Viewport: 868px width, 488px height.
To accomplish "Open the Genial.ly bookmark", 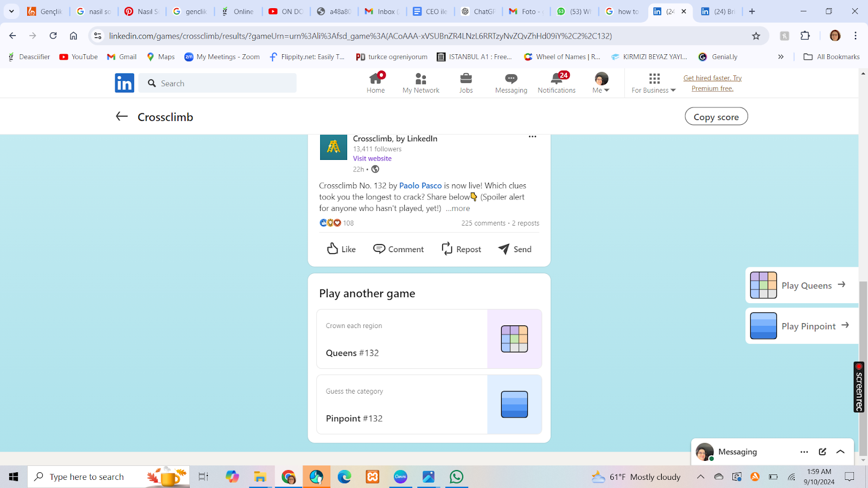I will click(718, 56).
